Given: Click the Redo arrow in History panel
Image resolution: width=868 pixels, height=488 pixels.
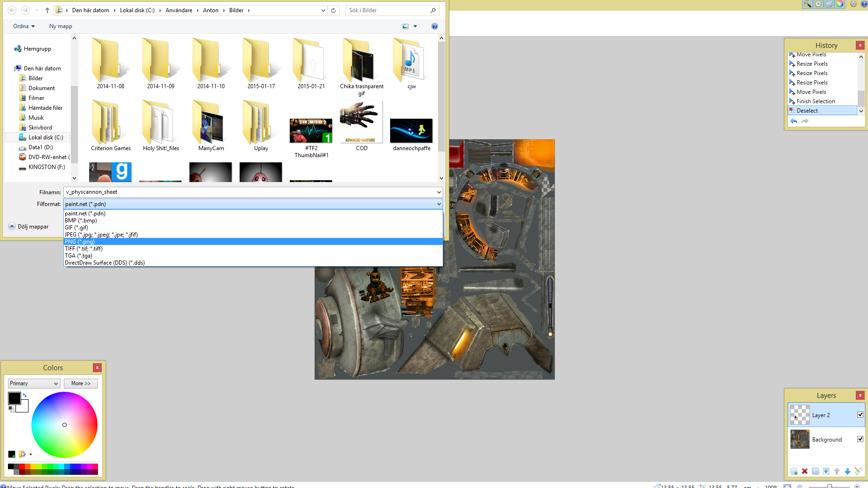Looking at the screenshot, I should click(x=805, y=121).
